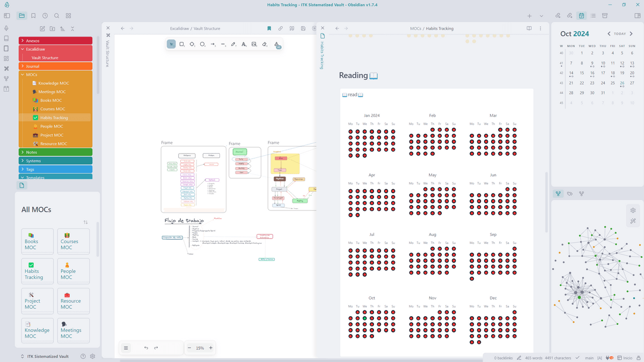
Task: Open the Calendar tab in right sidebar
Action: [x=581, y=16]
